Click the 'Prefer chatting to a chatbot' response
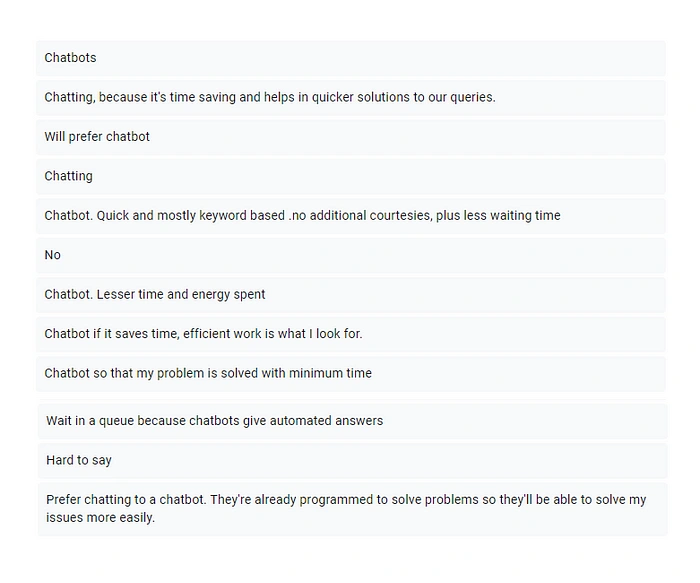 point(353,509)
